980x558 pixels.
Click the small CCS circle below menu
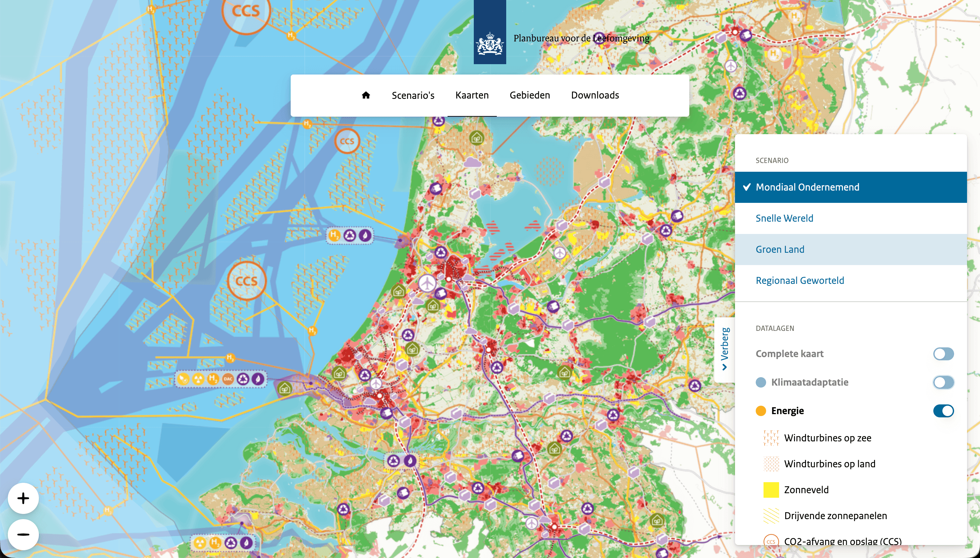point(347,141)
